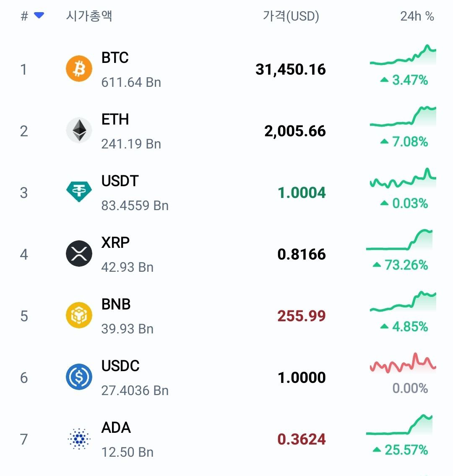
Task: Tap the yellow BNB icon
Action: pos(79,315)
